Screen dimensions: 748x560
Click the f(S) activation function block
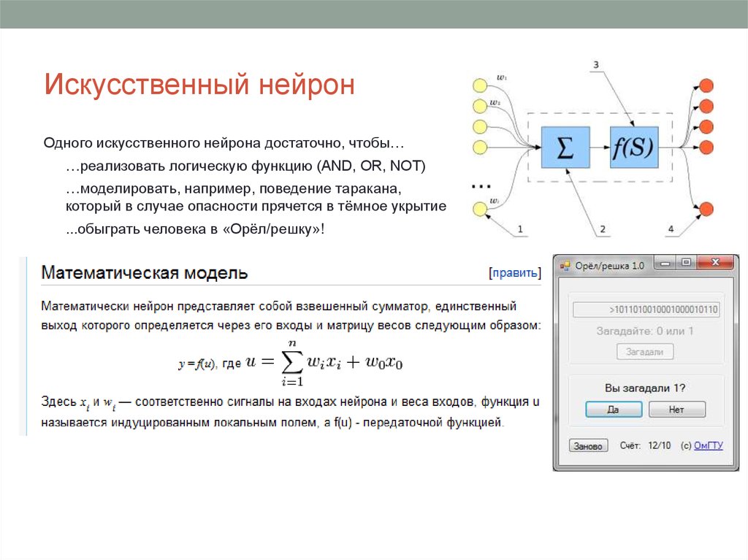coord(633,147)
